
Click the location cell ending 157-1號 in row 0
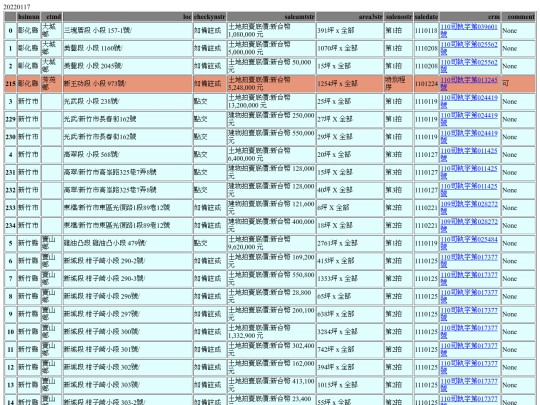click(127, 30)
